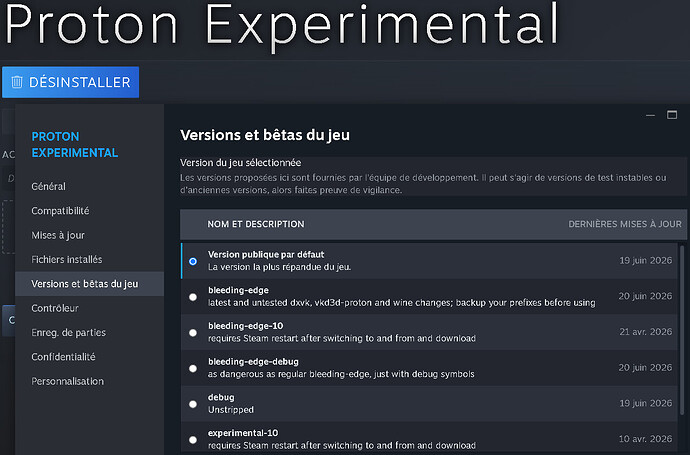Select the experimental-10 radio button
This screenshot has width=690, height=455.
coord(193,440)
